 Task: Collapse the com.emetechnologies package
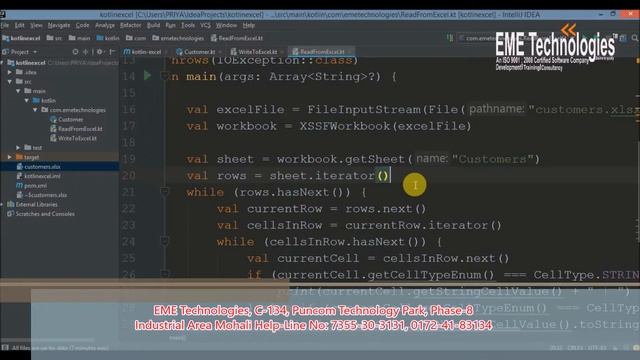click(35, 110)
